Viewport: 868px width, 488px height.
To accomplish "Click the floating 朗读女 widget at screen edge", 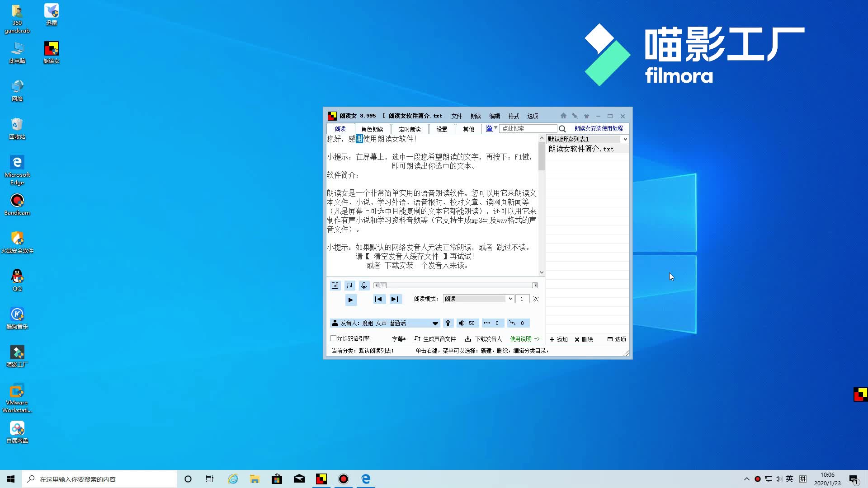I will pyautogui.click(x=860, y=394).
